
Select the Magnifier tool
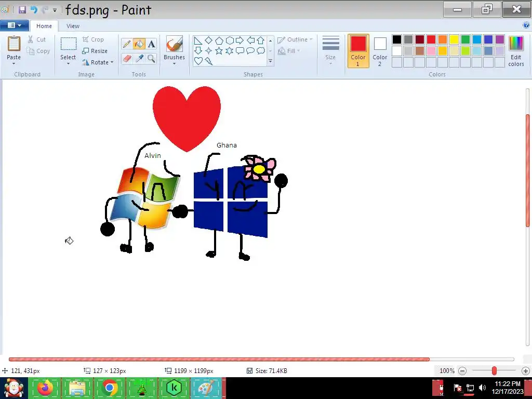tap(151, 58)
